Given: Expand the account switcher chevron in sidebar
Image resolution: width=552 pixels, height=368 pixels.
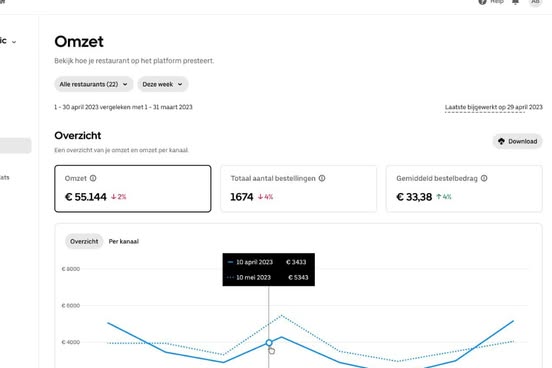Looking at the screenshot, I should pyautogui.click(x=14, y=42).
